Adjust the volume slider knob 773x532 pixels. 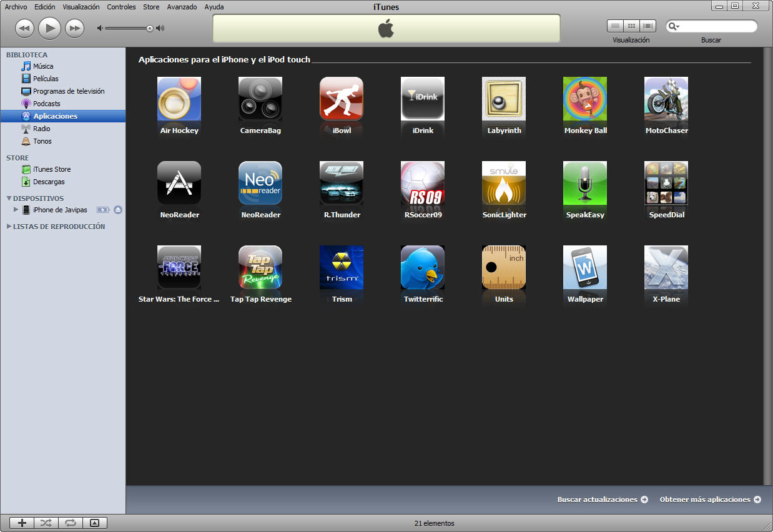click(150, 28)
